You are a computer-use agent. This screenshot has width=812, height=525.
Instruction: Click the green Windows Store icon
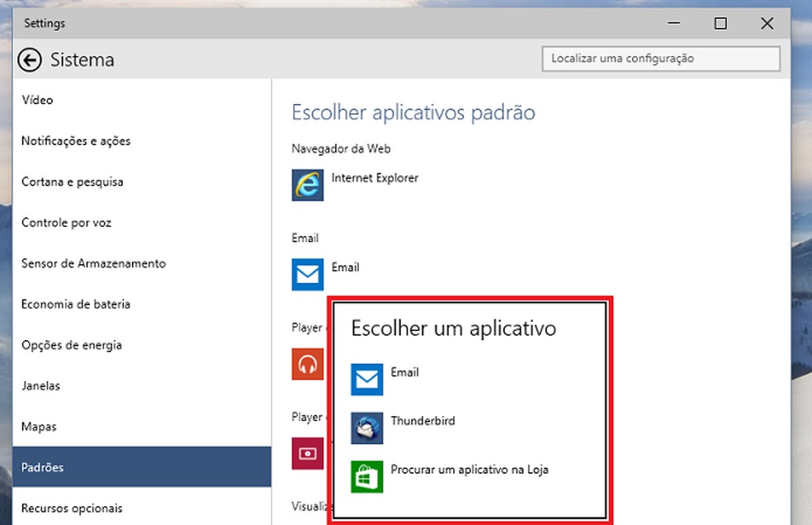[366, 476]
